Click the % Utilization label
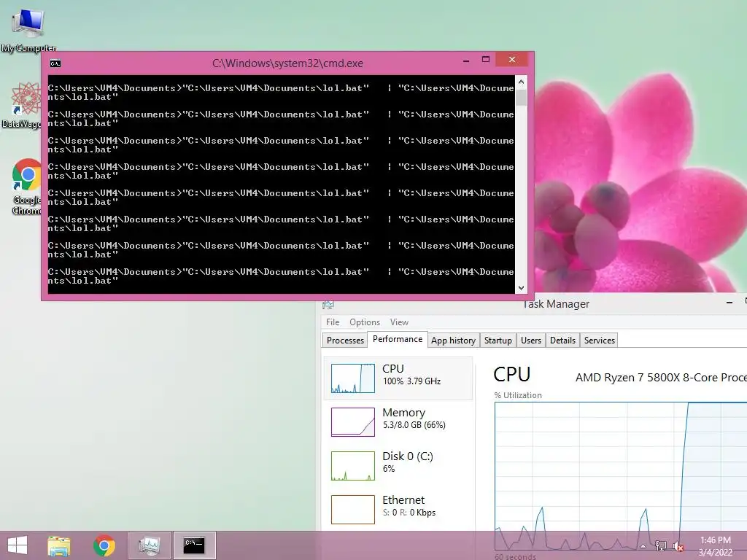Screen dimensions: 747x560 [x=518, y=395]
